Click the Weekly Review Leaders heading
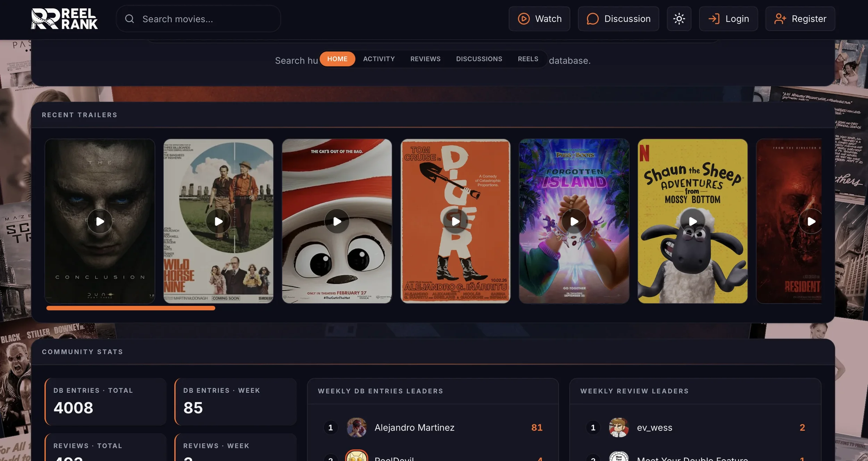 pos(634,391)
